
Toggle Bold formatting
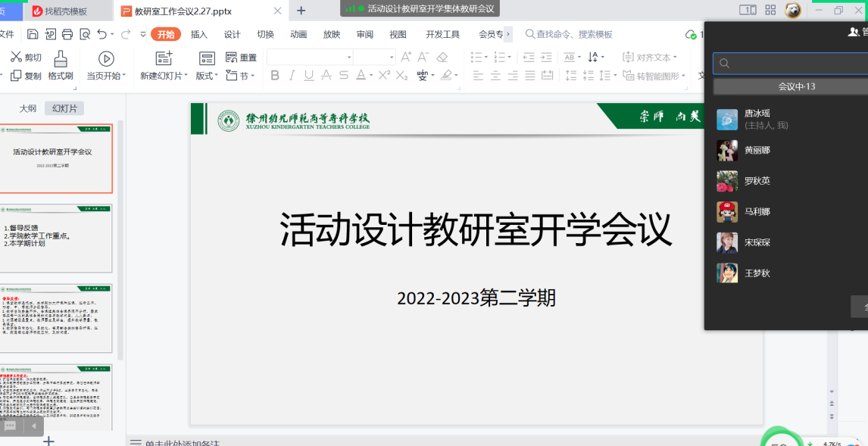coord(275,75)
